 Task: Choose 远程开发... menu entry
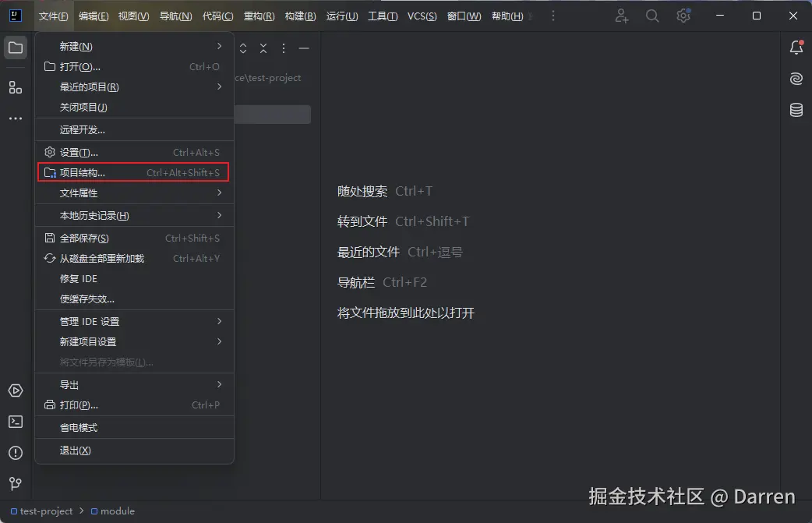click(x=135, y=130)
